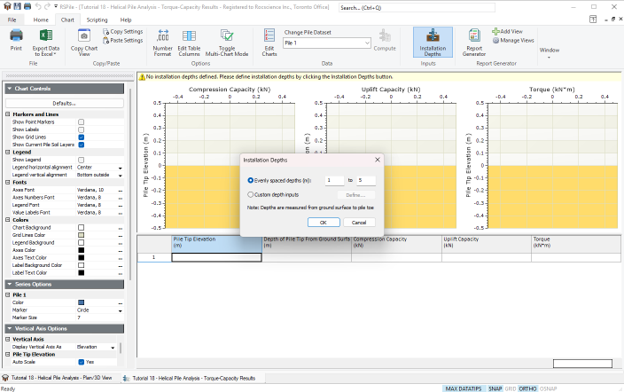Toggle Show Labels checkbox
This screenshot has height=392, width=624.
(x=81, y=130)
